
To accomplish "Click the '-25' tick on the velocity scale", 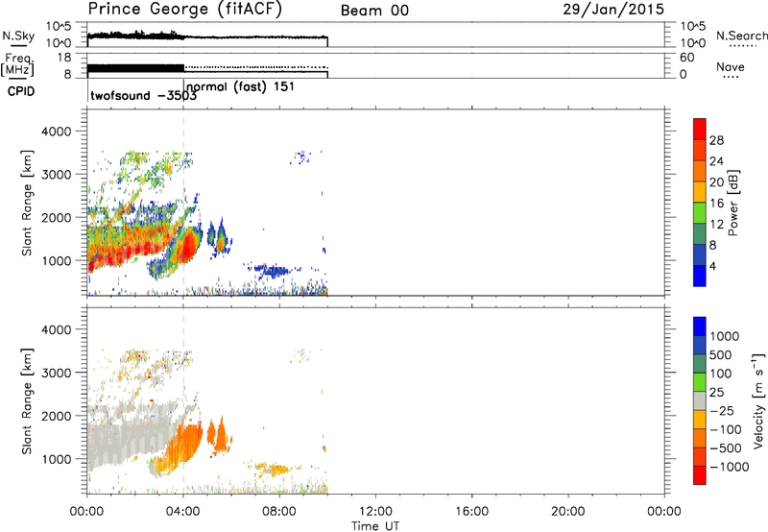I will point(722,411).
